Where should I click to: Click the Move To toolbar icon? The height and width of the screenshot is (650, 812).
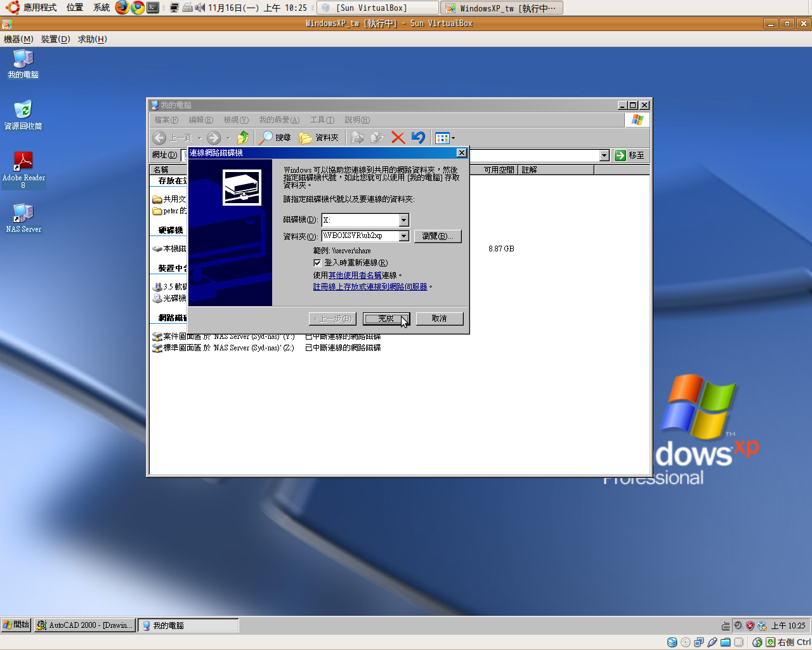tap(358, 138)
